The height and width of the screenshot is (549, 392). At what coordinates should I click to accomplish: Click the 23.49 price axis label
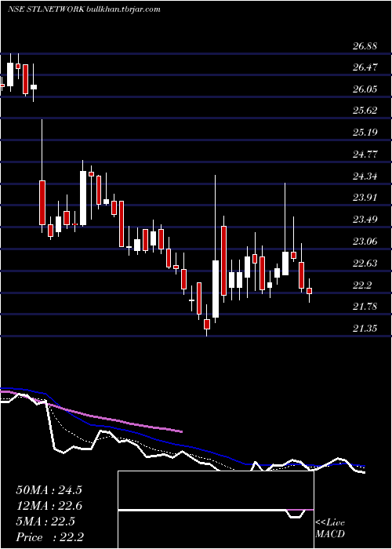365,220
